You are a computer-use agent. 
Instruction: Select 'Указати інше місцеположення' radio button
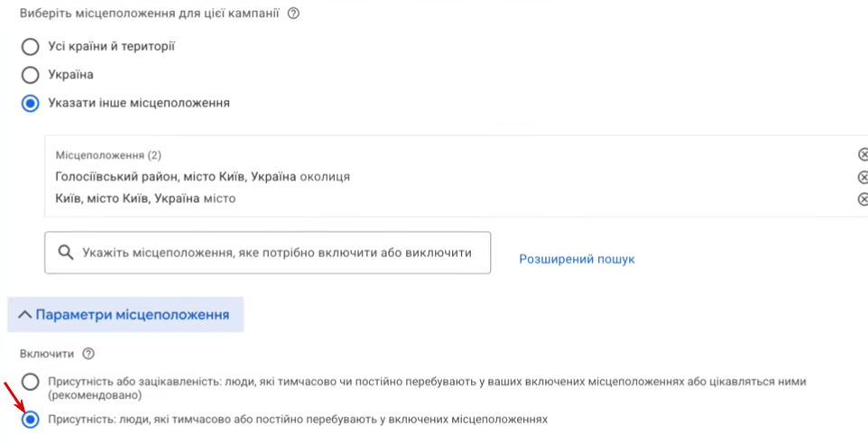coord(31,103)
